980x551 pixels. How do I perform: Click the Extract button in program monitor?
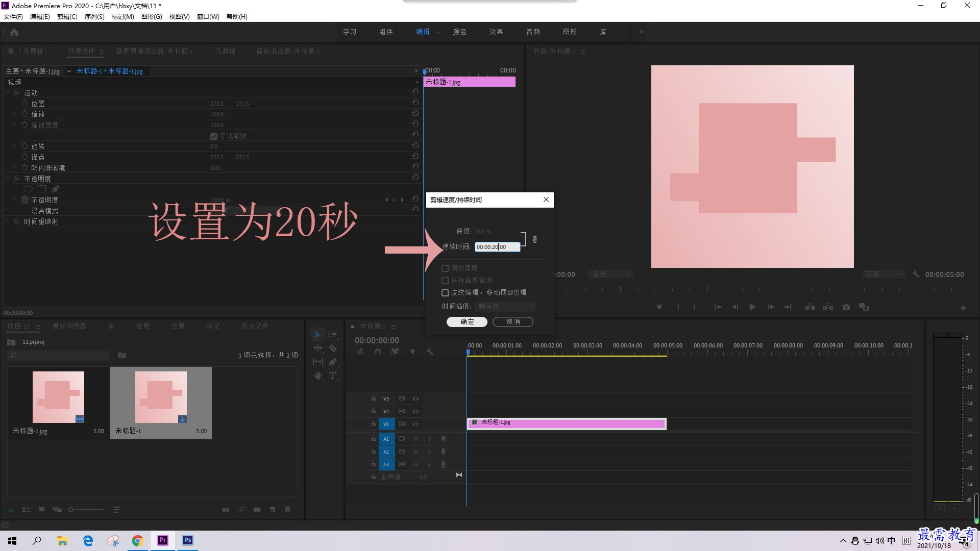click(x=828, y=307)
